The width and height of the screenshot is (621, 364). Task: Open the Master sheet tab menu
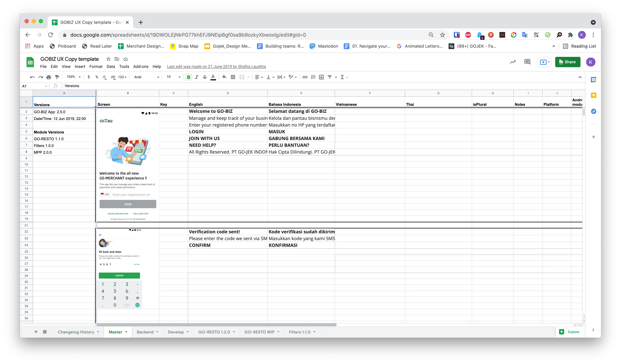[x=126, y=332]
